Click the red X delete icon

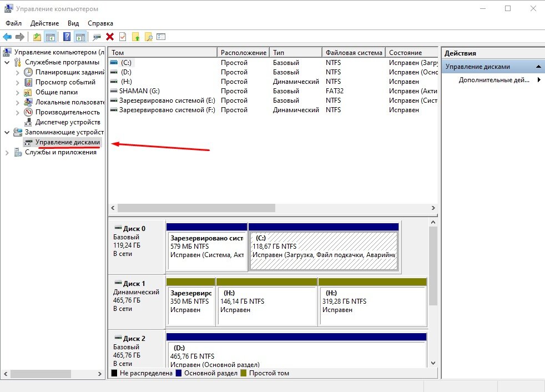pyautogui.click(x=110, y=37)
